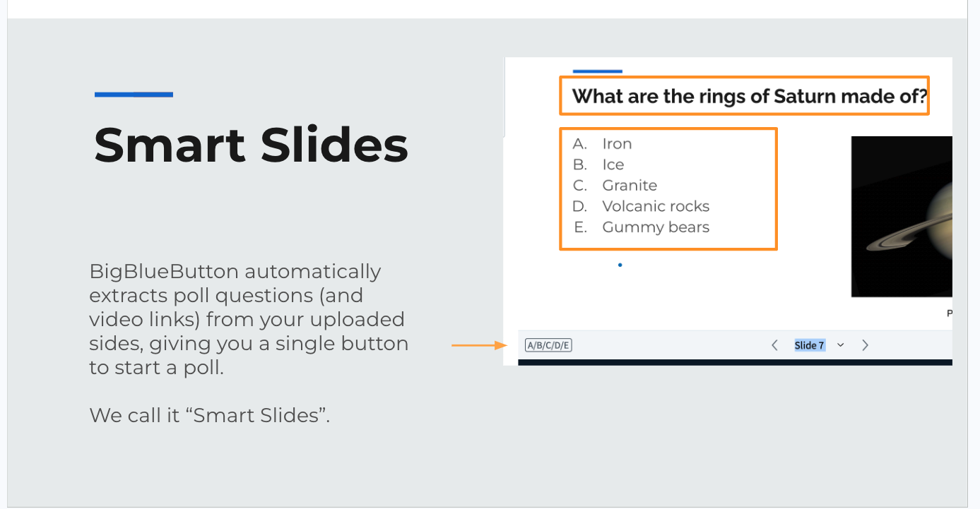Go to the previous slide arrow

[x=774, y=345]
